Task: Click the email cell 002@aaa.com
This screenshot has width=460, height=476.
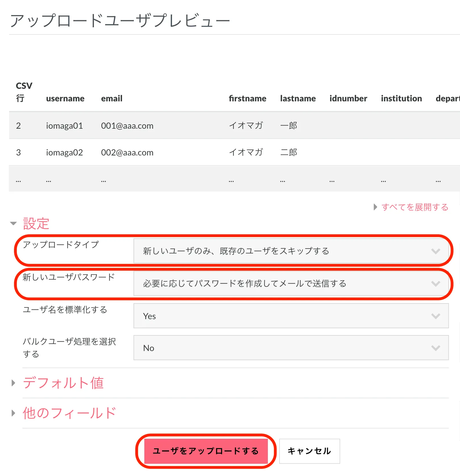Action: (127, 153)
